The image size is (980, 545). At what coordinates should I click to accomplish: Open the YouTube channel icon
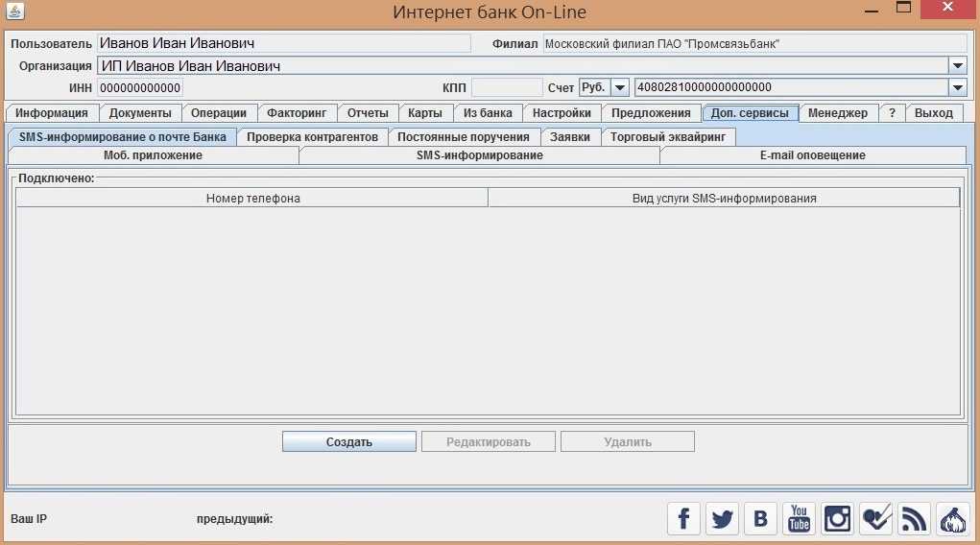(x=799, y=519)
